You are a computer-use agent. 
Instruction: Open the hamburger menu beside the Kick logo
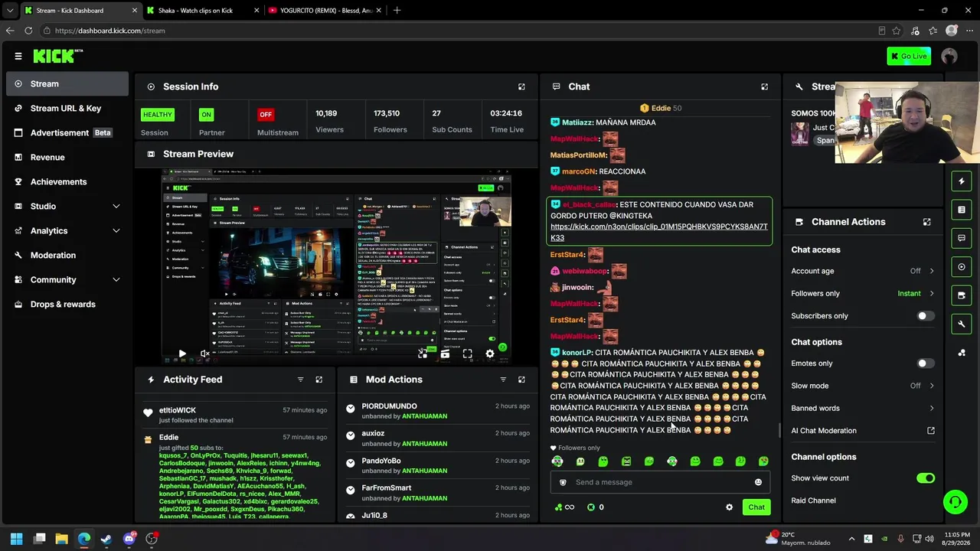pos(18,56)
